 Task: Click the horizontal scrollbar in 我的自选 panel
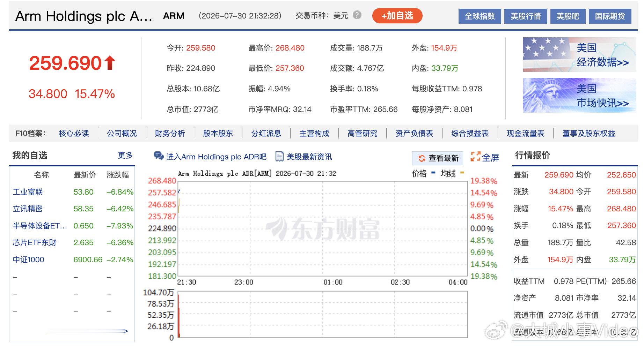pos(87,331)
